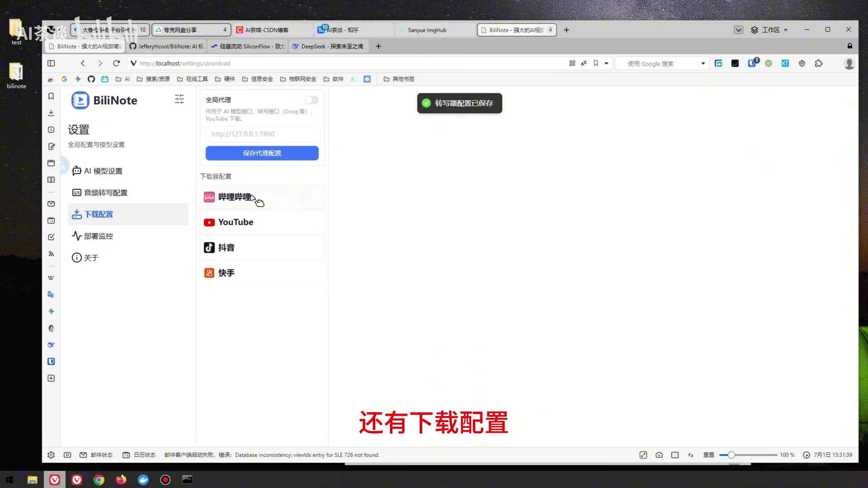Viewport: 868px width, 488px height.
Task: Click the 重置 zoom reset button
Action: point(709,455)
